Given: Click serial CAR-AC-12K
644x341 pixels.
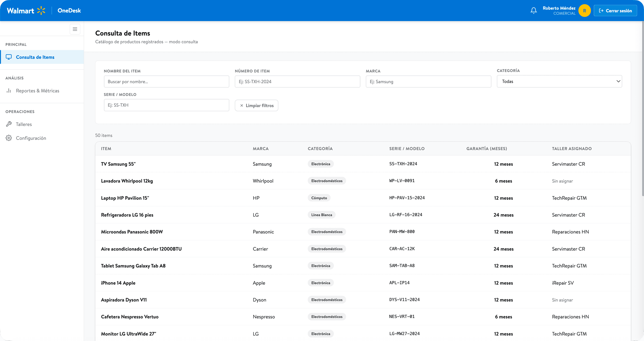Looking at the screenshot, I should (402, 249).
